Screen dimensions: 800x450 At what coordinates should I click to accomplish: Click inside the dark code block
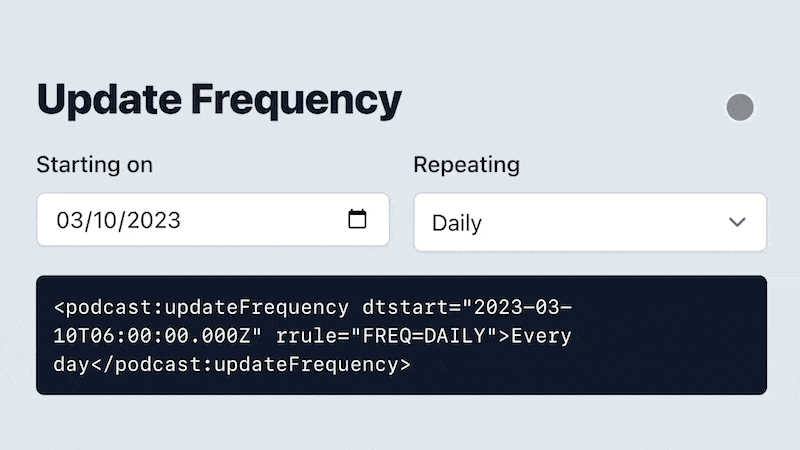(x=401, y=335)
